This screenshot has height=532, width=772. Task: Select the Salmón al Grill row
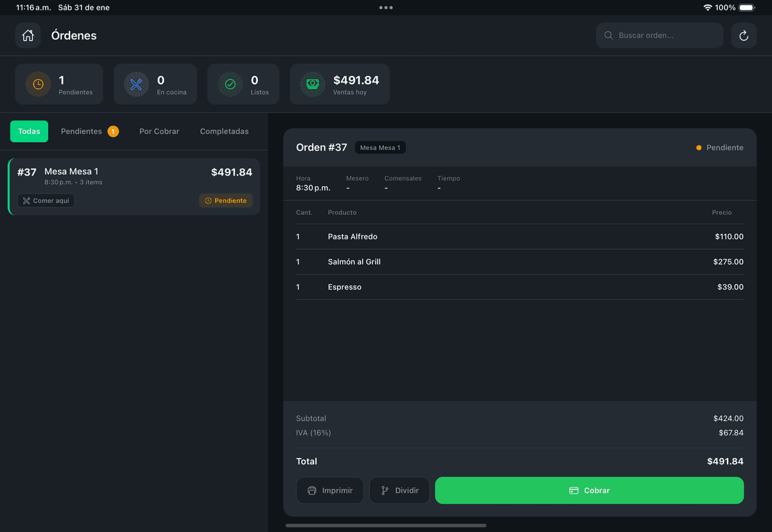click(x=519, y=262)
